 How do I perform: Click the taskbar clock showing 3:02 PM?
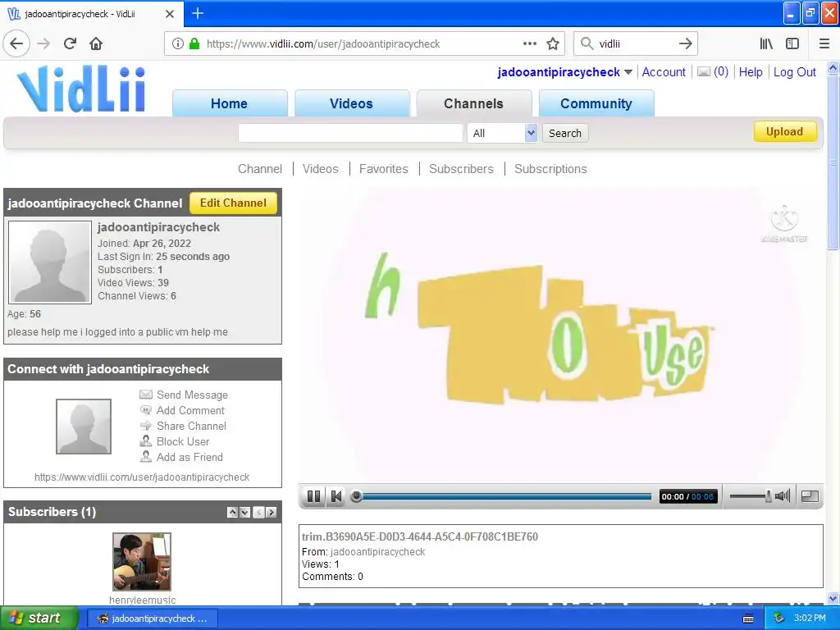(x=810, y=618)
